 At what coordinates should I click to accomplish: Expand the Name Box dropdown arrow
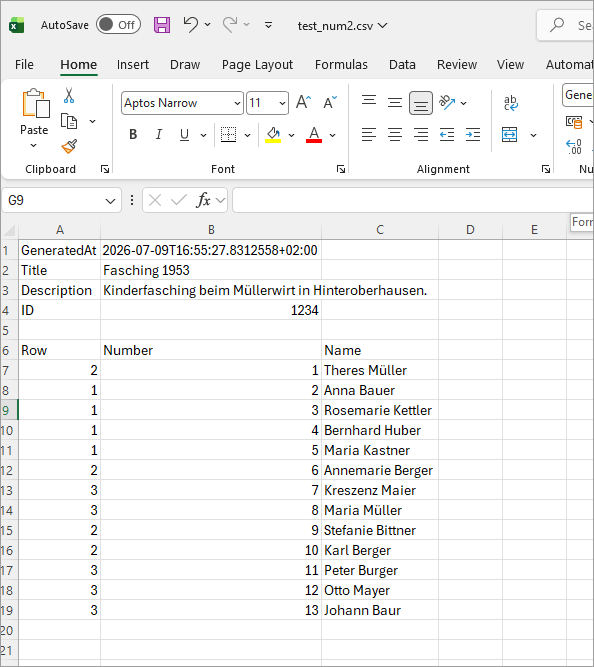(x=110, y=201)
